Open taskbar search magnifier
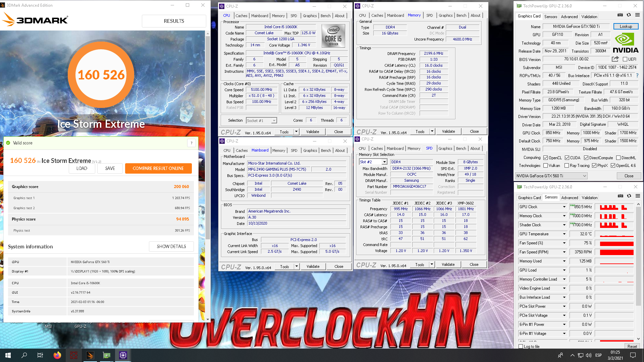The width and height of the screenshot is (644, 362). 24,355
